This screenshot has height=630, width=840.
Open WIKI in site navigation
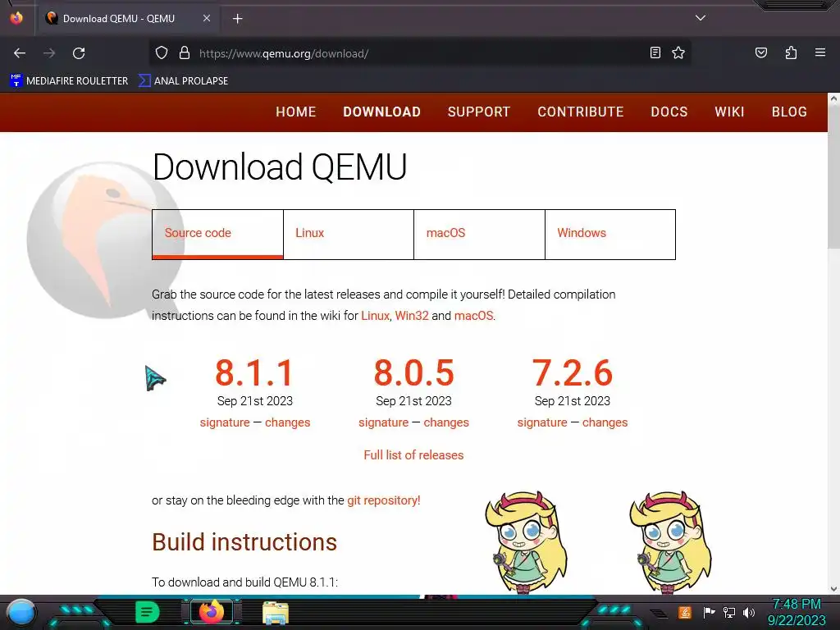tap(729, 112)
